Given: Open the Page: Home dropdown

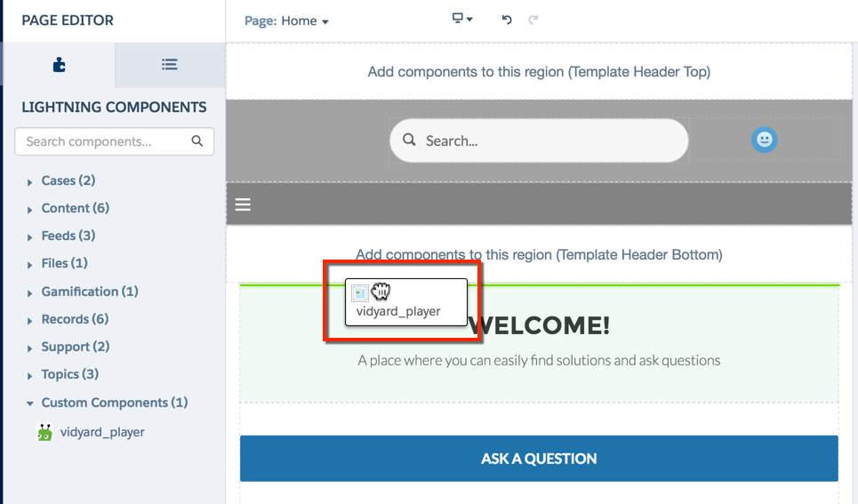Looking at the screenshot, I should tap(286, 21).
